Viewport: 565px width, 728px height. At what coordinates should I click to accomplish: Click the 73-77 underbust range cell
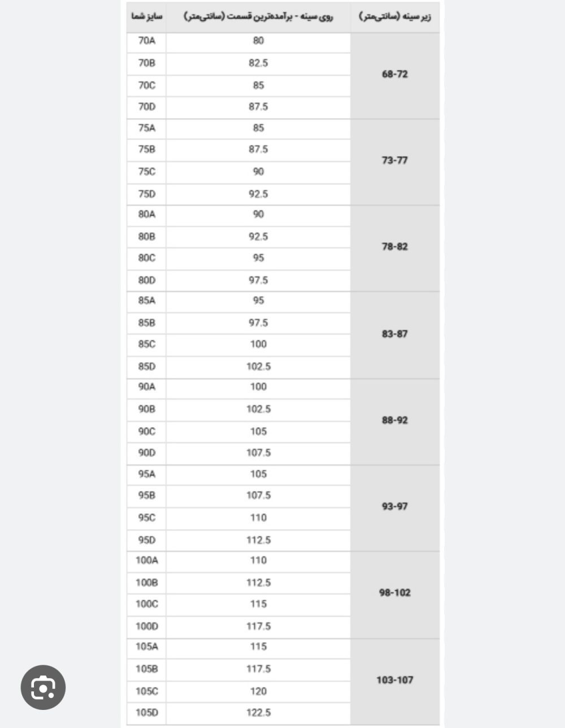click(394, 161)
